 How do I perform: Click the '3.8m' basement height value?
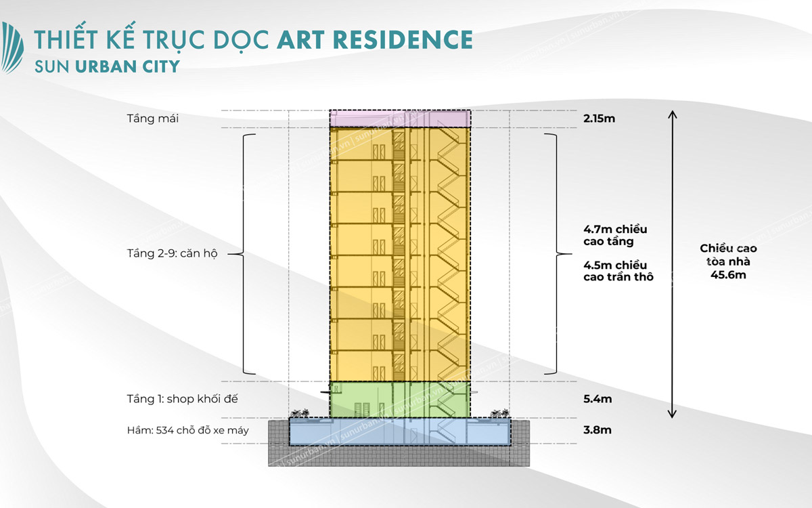coord(597,430)
